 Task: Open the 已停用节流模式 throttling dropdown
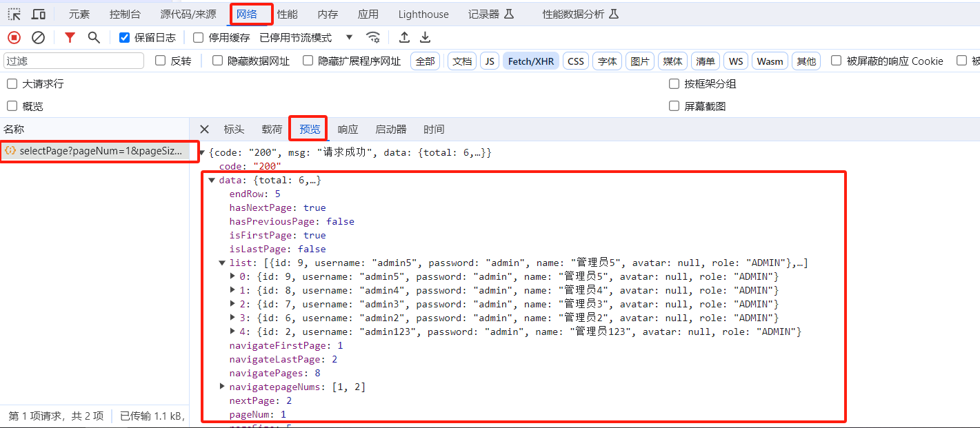[x=306, y=37]
